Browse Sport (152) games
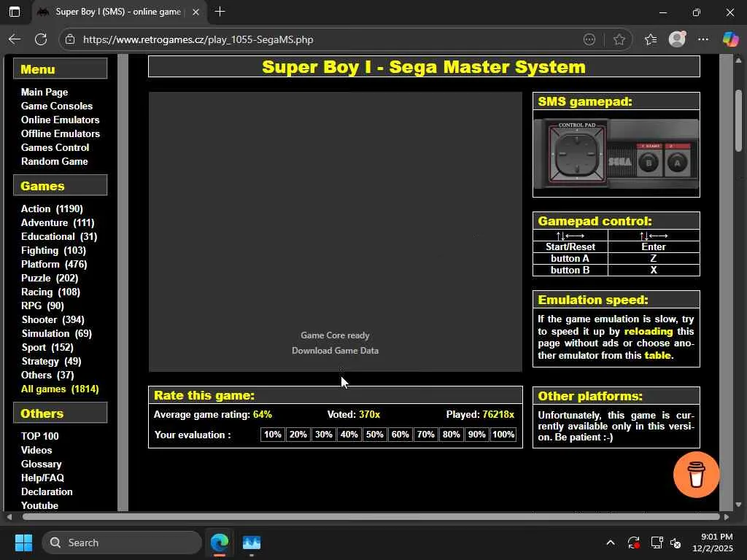Viewport: 747px width, 560px height. [x=47, y=347]
